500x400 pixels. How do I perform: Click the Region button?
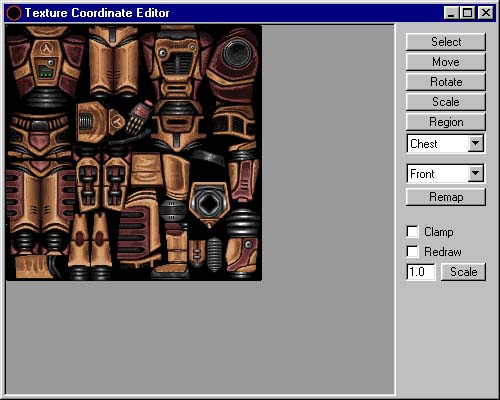(446, 122)
